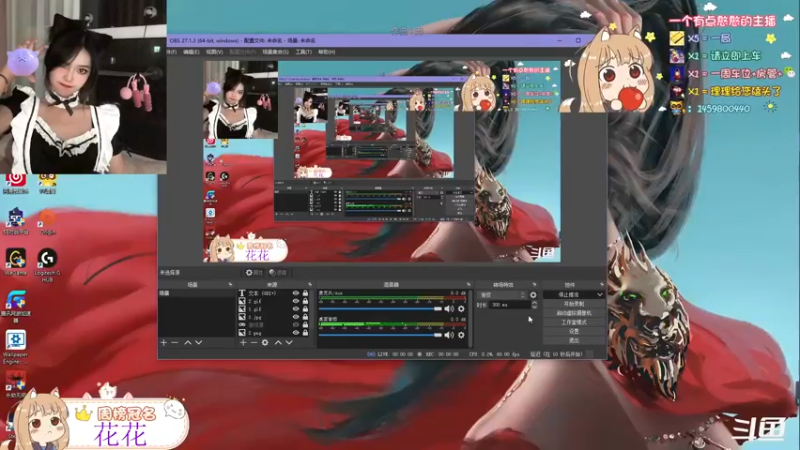800x450 pixels.
Task: Add a new scene with plus icon
Action: point(164,342)
